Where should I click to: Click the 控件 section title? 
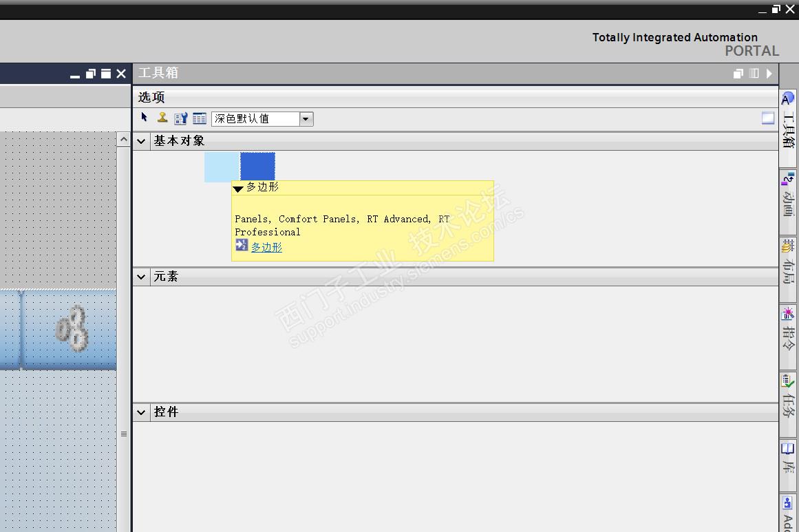tap(166, 412)
